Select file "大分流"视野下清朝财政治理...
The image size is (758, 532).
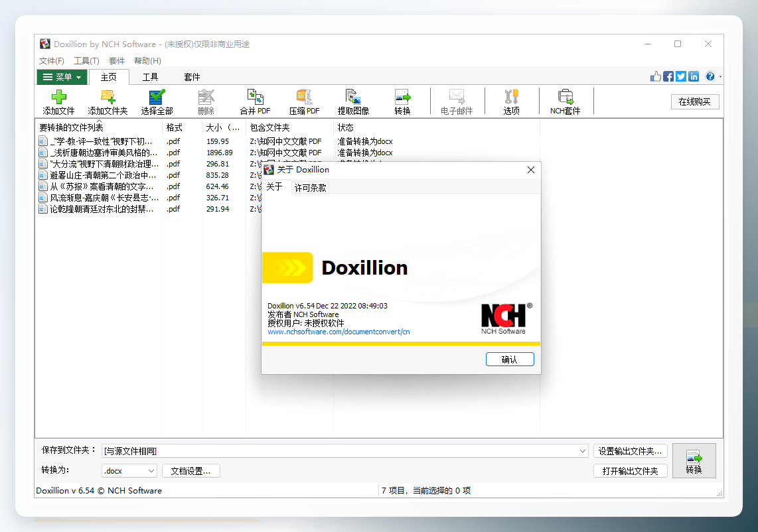[x=104, y=164]
